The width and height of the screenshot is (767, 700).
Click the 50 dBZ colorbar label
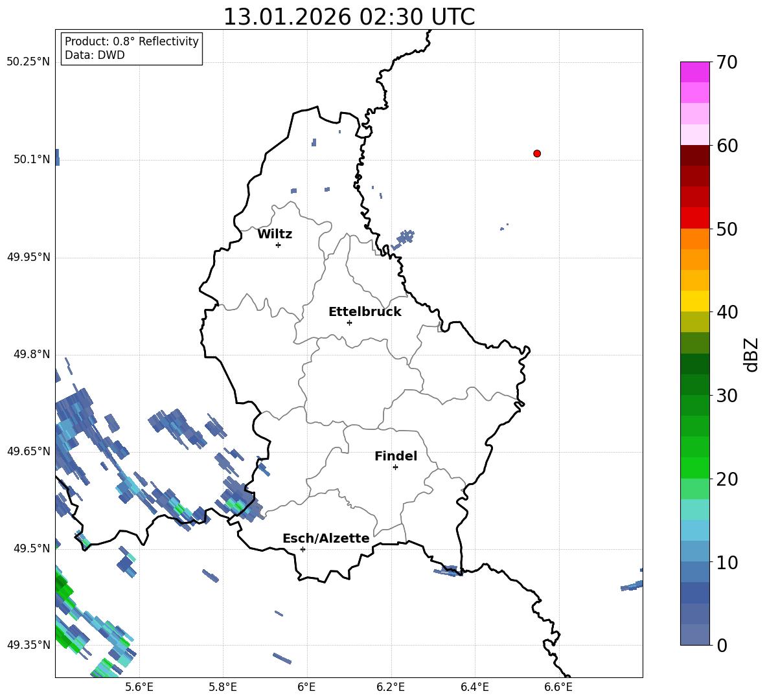point(726,229)
